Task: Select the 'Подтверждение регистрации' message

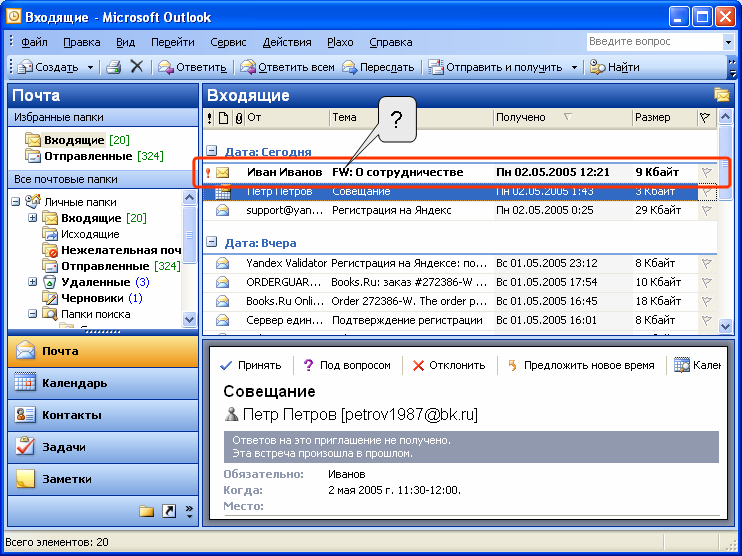Action: tap(459, 320)
